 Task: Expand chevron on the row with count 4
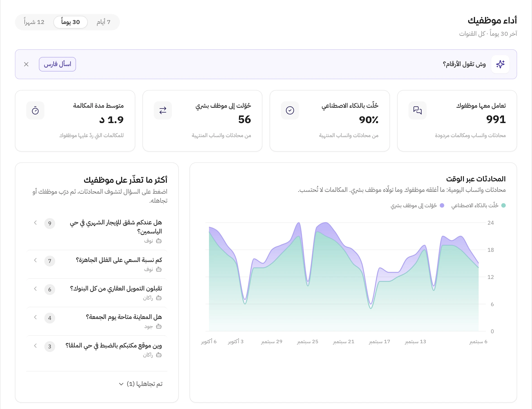click(35, 317)
